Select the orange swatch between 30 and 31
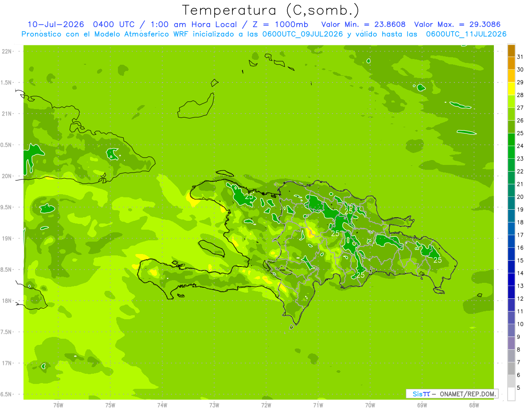 [511, 63]
